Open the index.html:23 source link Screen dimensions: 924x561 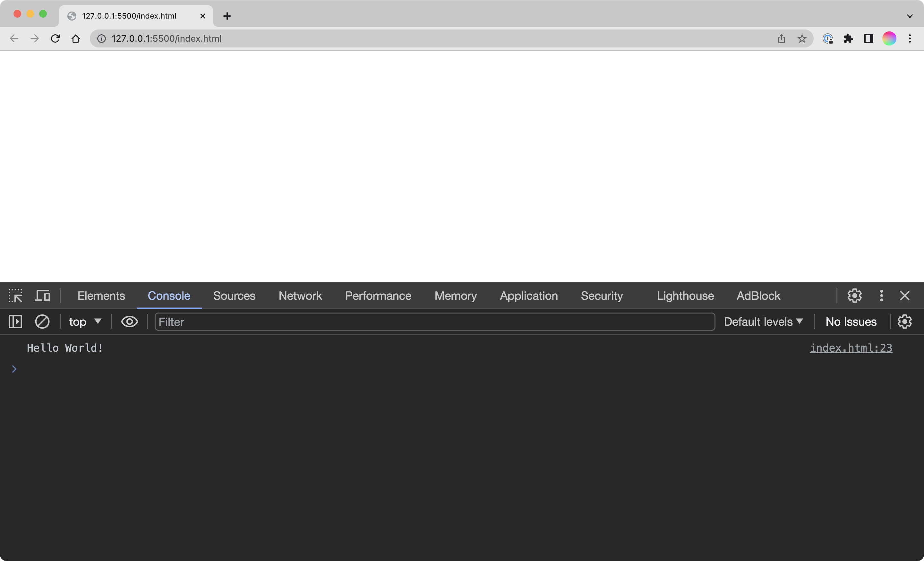(x=851, y=348)
